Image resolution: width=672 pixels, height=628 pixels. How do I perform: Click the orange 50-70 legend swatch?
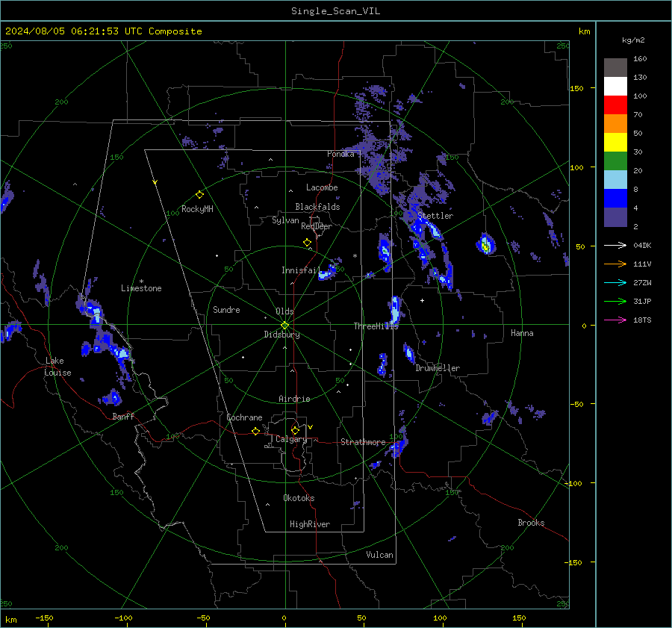[x=615, y=124]
